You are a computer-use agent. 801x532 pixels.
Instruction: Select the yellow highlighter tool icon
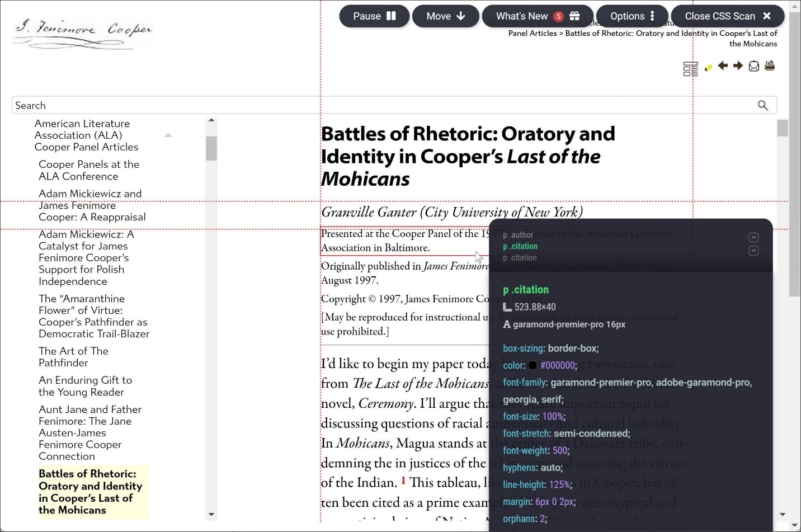coord(709,67)
